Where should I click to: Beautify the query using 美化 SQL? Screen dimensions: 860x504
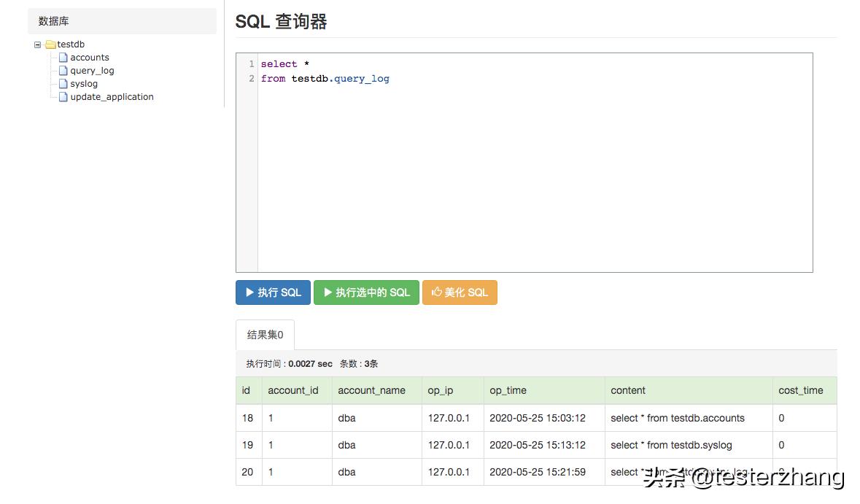pyautogui.click(x=460, y=292)
